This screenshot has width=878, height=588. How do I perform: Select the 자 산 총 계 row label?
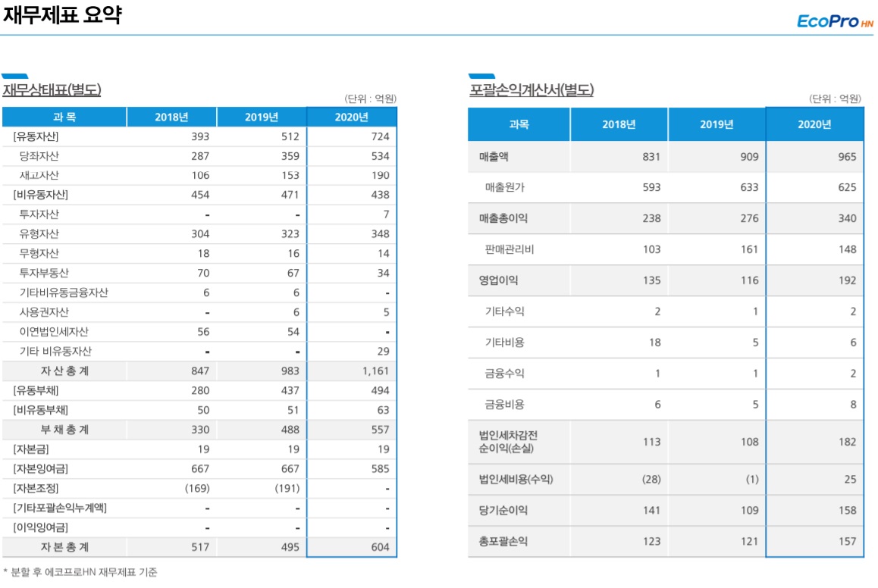tap(64, 371)
